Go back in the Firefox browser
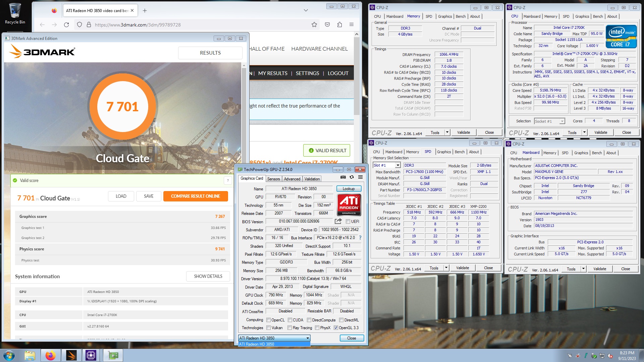 42,25
